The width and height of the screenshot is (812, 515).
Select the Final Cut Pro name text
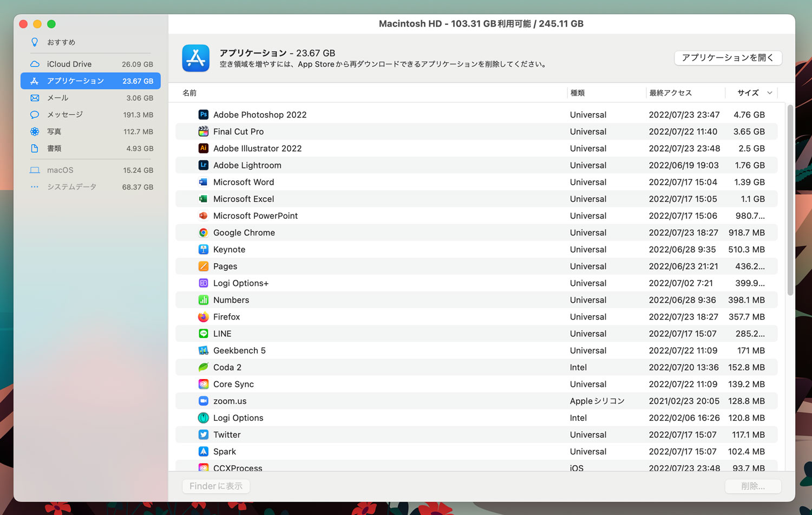(x=239, y=132)
